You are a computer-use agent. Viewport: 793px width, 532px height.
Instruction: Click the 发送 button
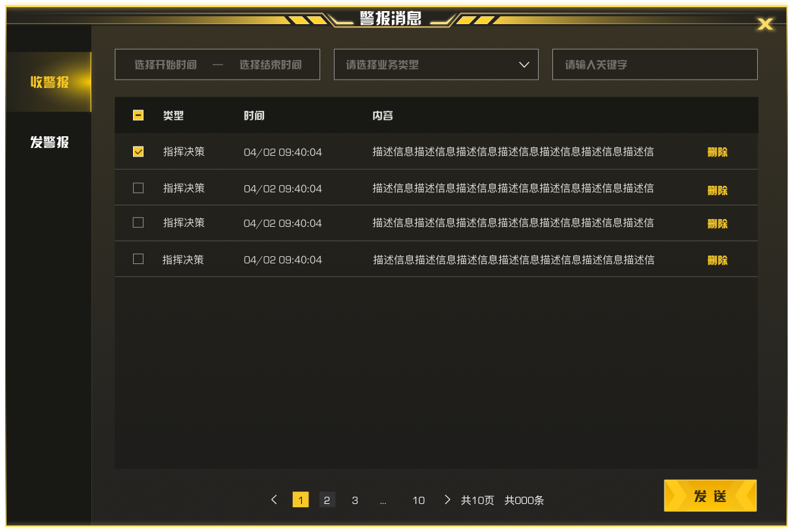coord(710,495)
